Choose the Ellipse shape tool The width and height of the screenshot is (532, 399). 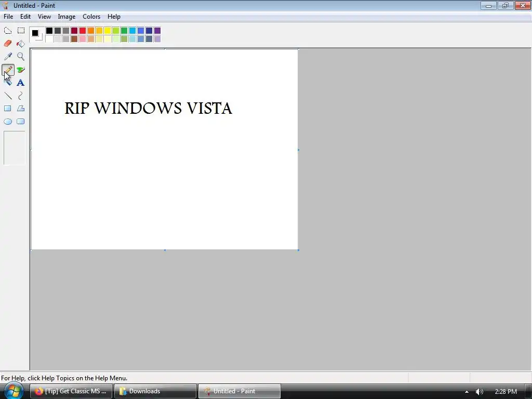[8, 122]
